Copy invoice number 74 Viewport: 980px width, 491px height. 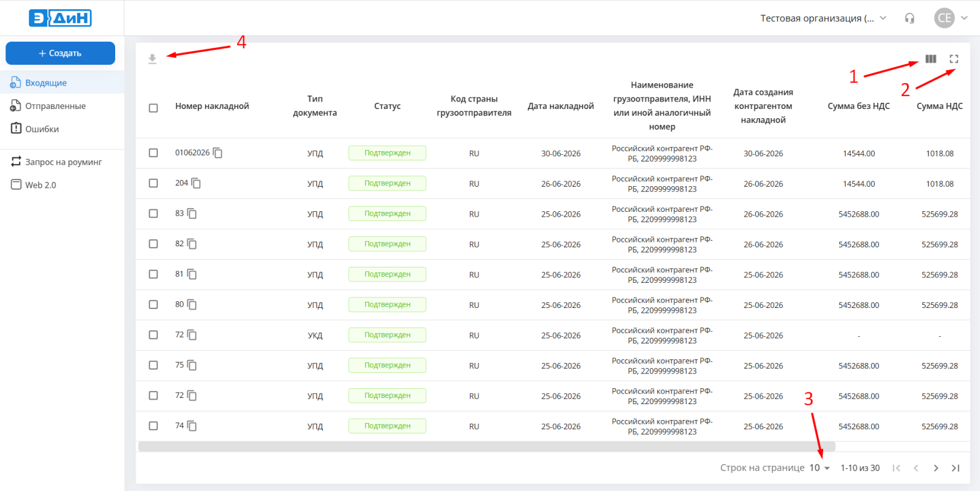[x=192, y=425]
